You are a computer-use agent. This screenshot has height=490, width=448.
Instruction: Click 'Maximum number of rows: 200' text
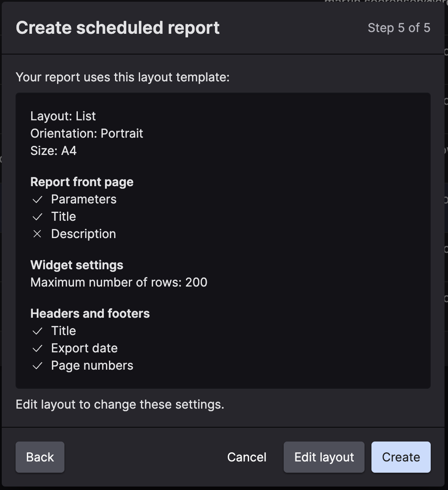pos(119,282)
